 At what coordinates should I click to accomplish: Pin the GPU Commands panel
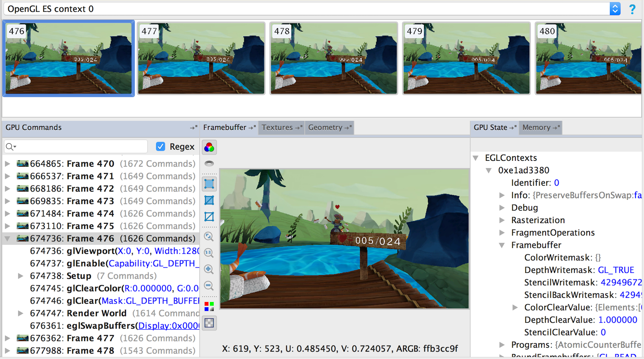click(x=194, y=127)
